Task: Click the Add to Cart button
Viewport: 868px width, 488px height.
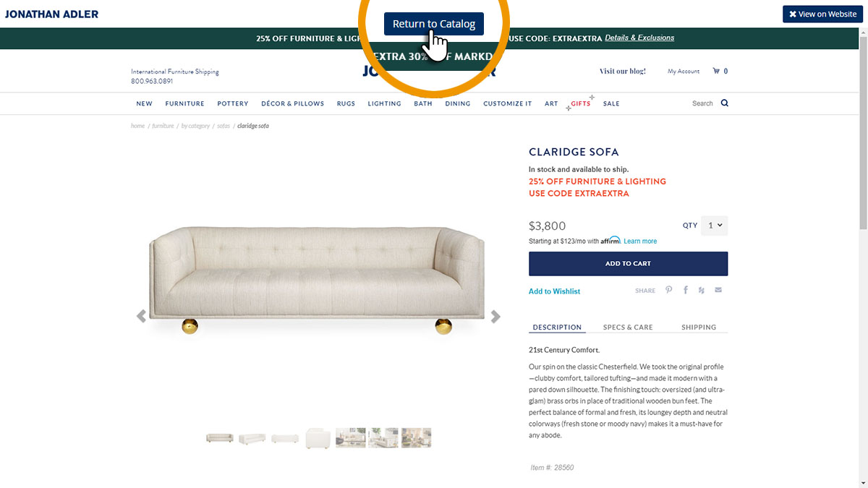Action: [x=628, y=264]
